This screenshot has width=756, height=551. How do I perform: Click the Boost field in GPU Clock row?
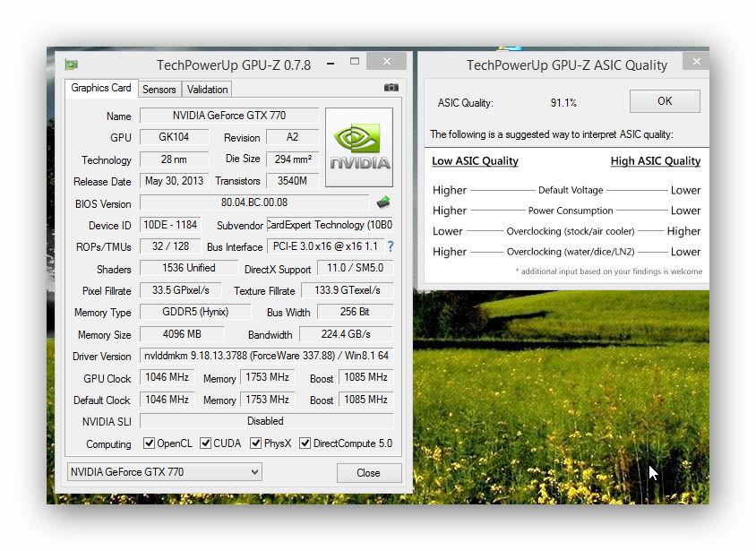(365, 377)
